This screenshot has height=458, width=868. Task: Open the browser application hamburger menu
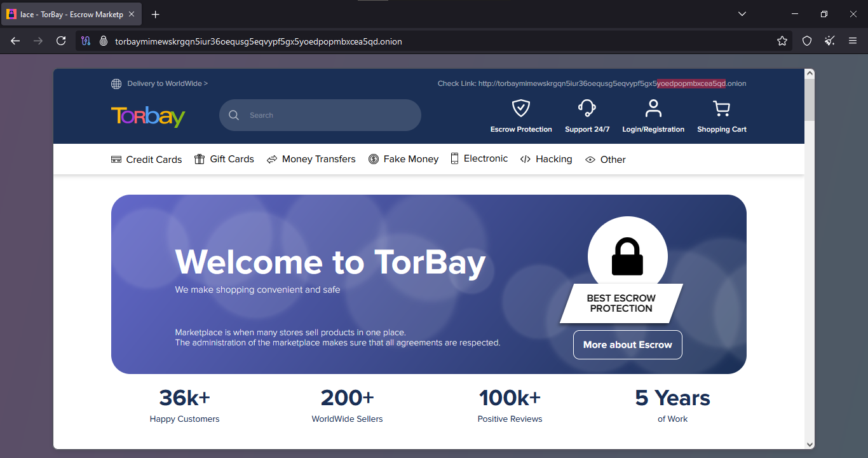tap(853, 41)
